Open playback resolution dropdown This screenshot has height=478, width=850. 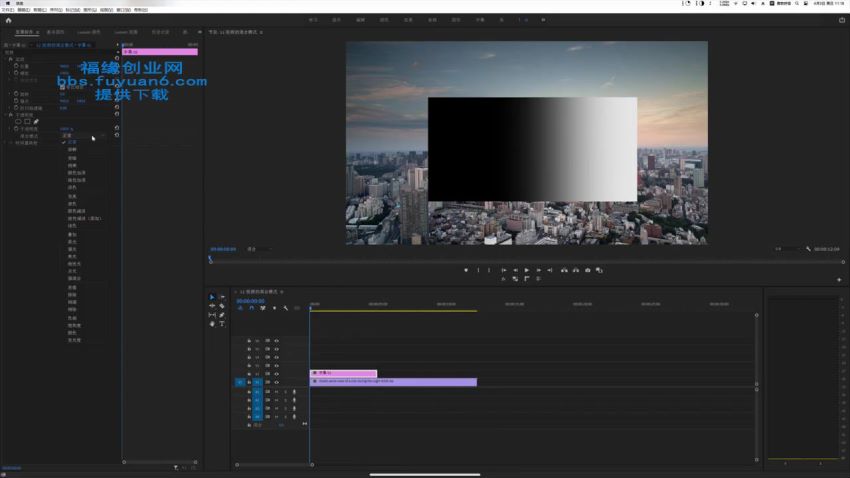coord(785,249)
